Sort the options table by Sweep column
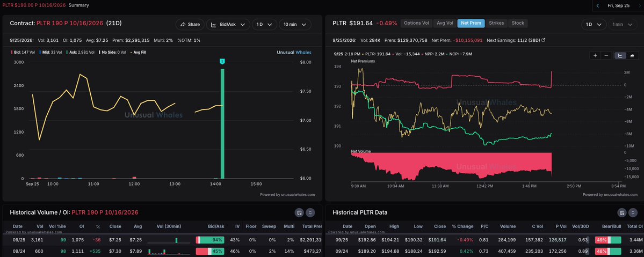The image size is (644, 257). pos(269,226)
